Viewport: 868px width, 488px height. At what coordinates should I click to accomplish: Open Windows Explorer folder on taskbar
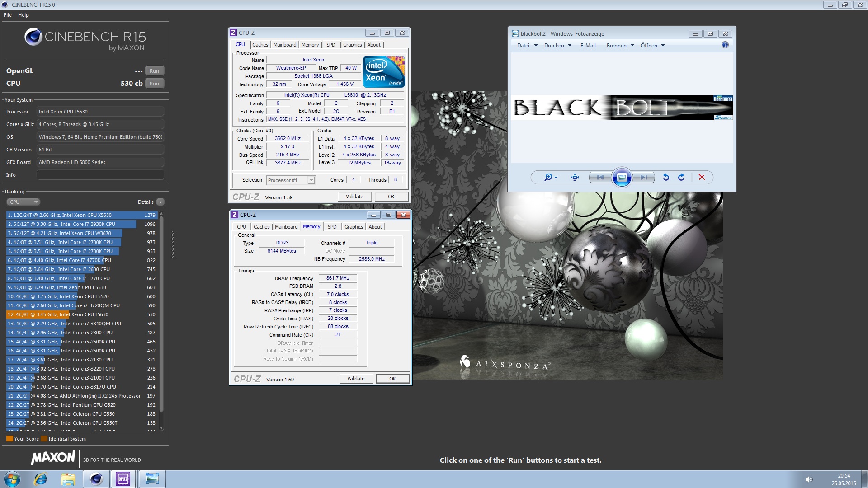(x=68, y=479)
